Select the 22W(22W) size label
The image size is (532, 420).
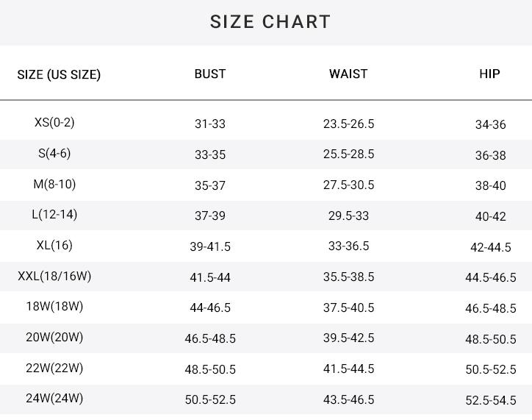pyautogui.click(x=54, y=368)
